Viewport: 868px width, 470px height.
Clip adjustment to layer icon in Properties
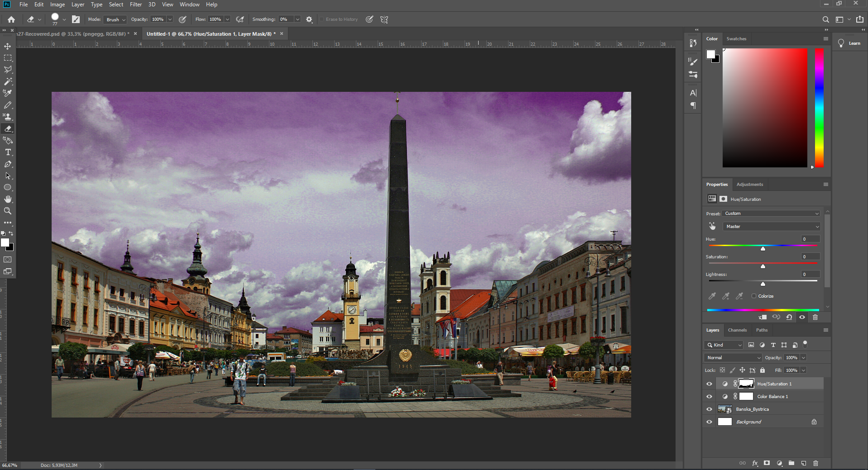click(x=763, y=317)
